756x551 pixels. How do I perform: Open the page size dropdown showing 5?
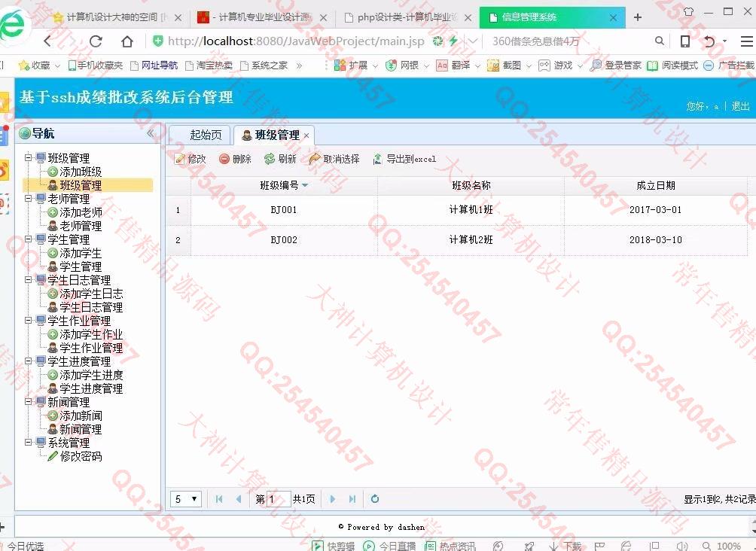pos(186,499)
